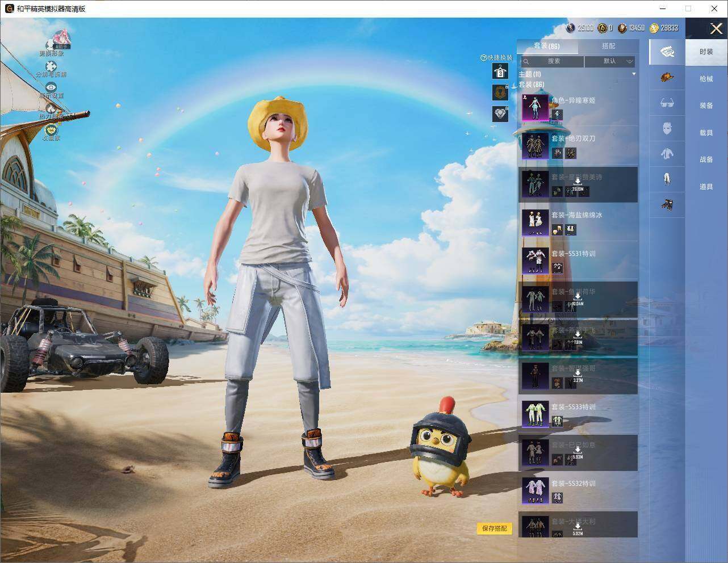Screen dimensions: 728x563
Task: Download the 5.93M outfit set
Action: tap(578, 452)
